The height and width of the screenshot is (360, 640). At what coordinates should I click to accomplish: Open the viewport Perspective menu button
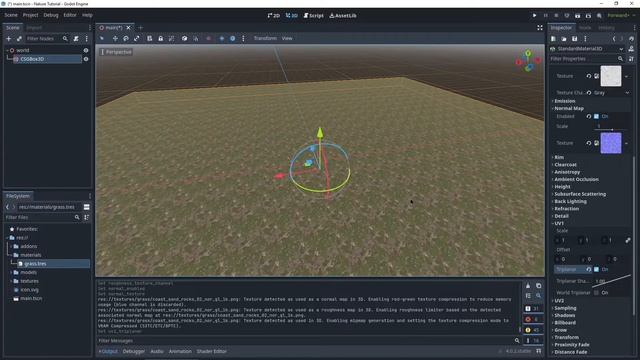116,52
